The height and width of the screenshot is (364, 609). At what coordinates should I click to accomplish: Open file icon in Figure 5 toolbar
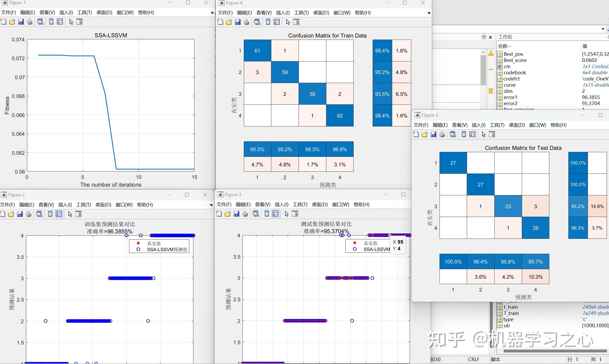tap(424, 134)
